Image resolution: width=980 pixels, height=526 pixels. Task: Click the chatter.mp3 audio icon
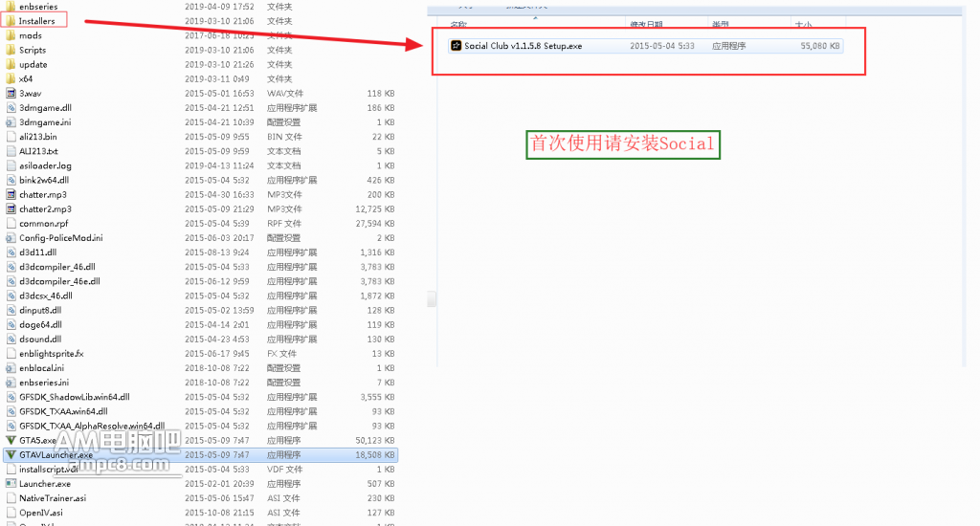point(11,194)
